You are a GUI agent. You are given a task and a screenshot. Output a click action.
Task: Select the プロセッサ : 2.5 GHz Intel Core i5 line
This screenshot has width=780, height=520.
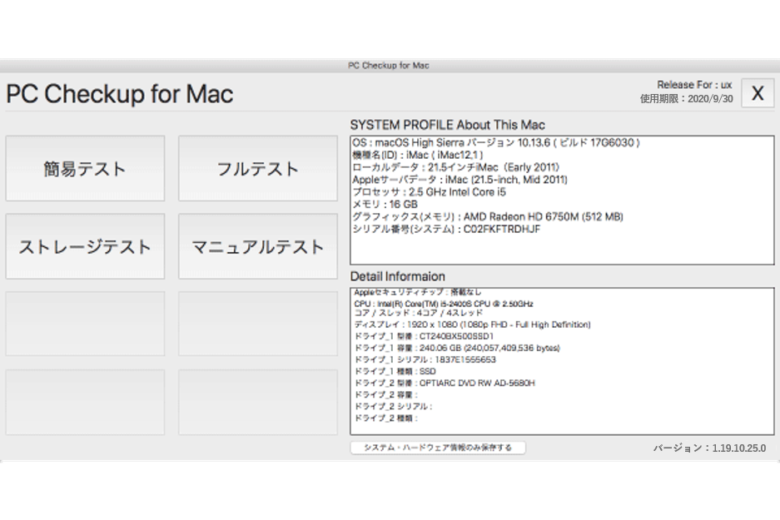pyautogui.click(x=429, y=192)
